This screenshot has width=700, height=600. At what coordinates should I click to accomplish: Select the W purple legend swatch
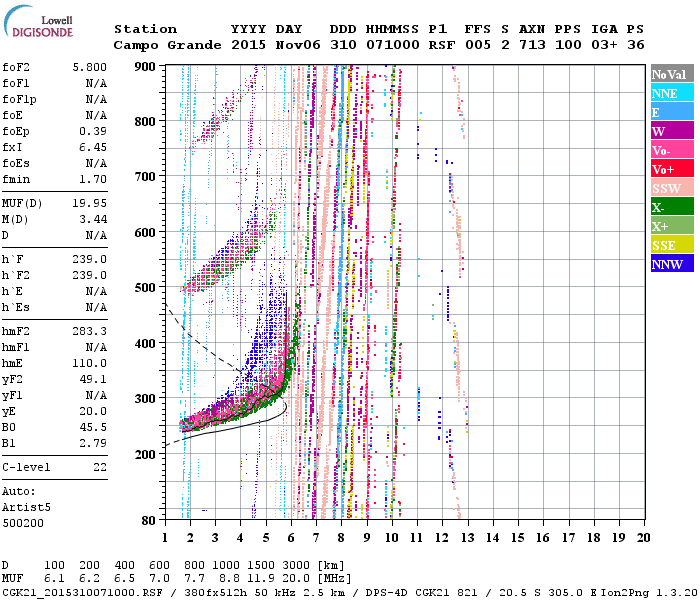(672, 131)
